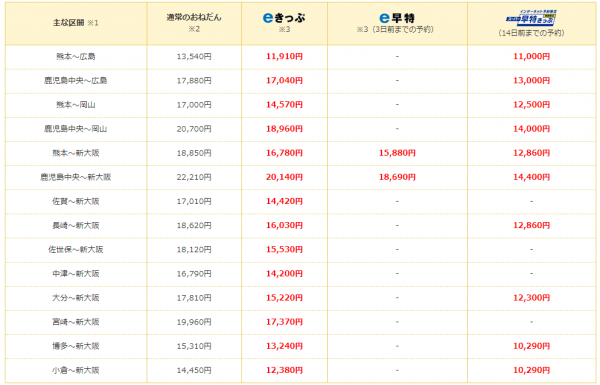Click the 13,240円 eきっぷ price
The image size is (600, 385).
(284, 346)
